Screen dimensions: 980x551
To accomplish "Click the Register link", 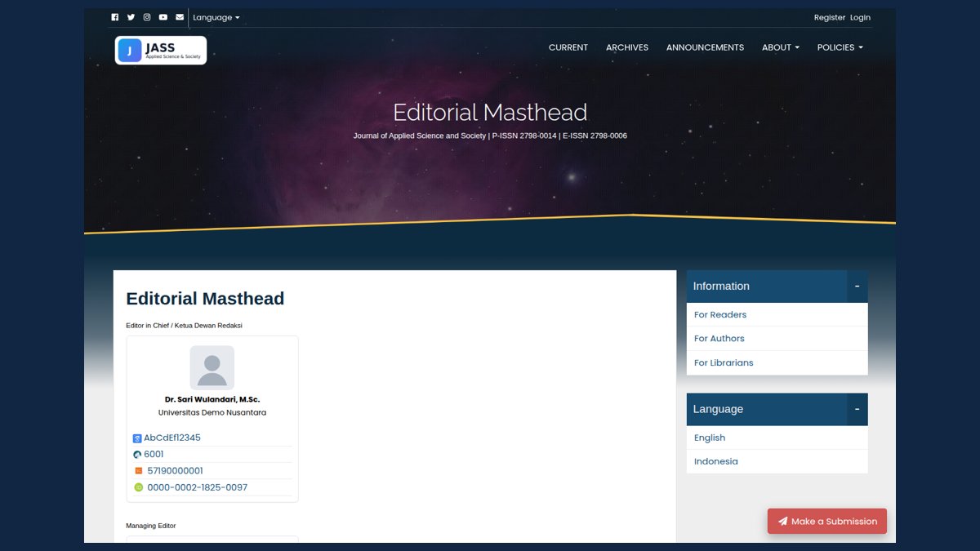I will [830, 17].
